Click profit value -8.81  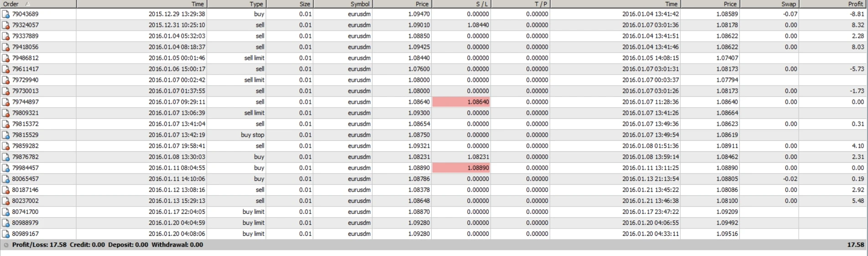857,14
